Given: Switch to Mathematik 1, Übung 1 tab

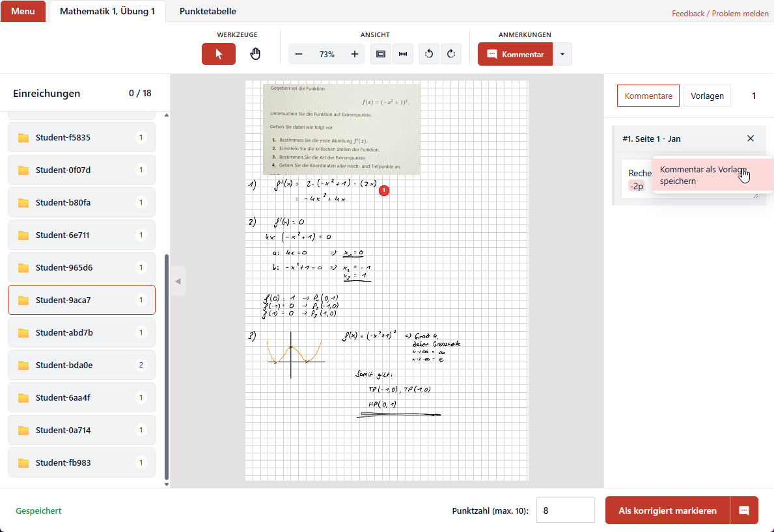Looking at the screenshot, I should (107, 11).
